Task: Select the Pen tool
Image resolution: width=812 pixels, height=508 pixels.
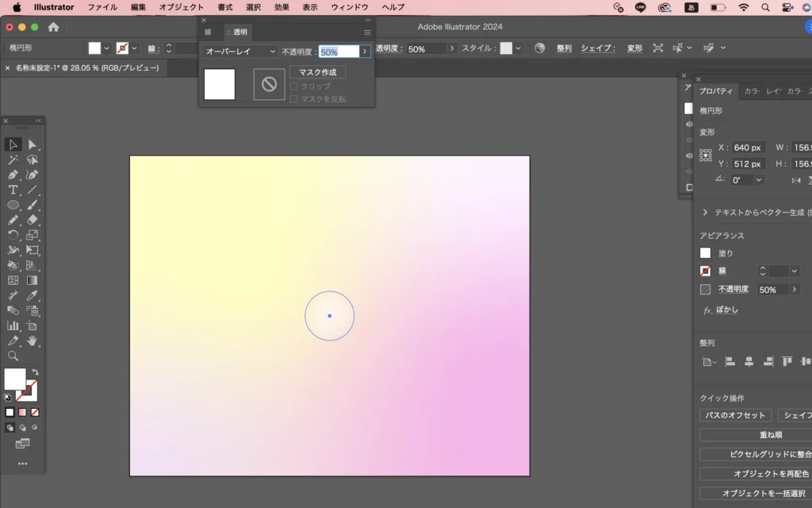Action: [13, 175]
